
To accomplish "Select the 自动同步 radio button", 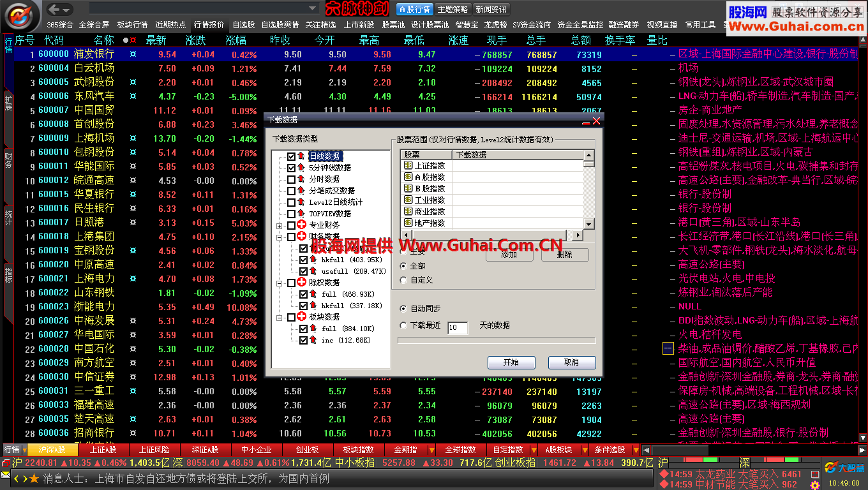I will coord(403,308).
